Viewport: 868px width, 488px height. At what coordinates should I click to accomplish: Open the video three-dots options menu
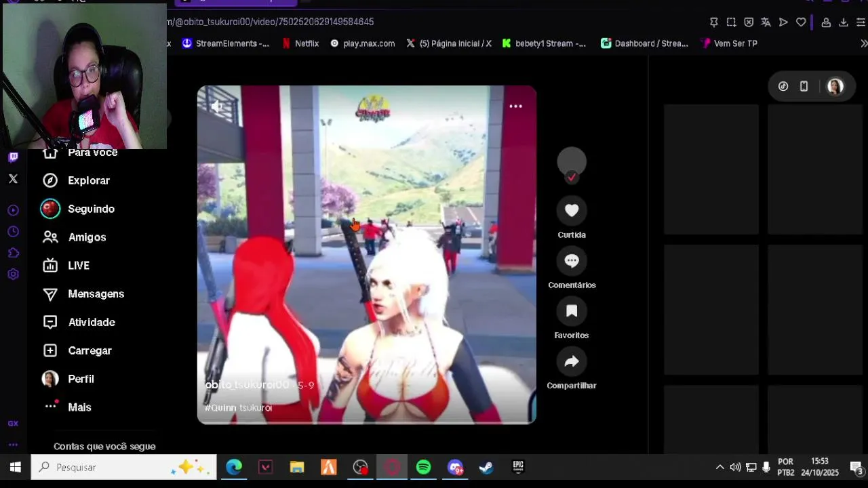point(515,106)
